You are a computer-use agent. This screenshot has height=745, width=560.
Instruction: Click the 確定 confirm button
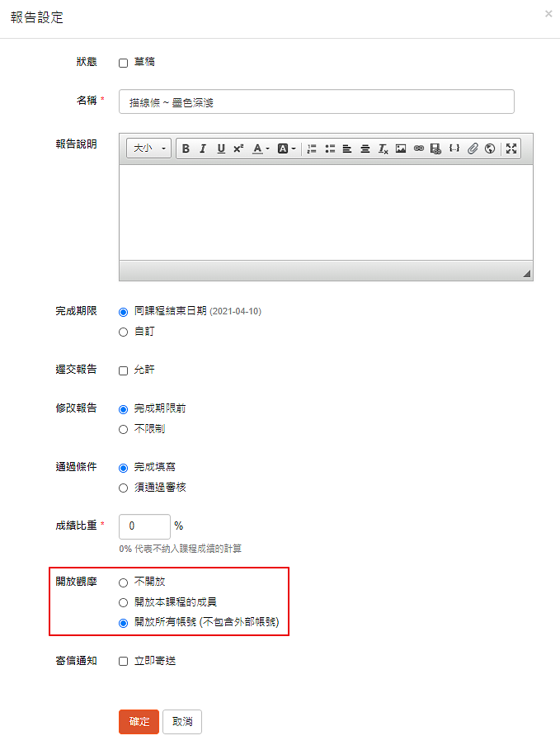tap(139, 722)
